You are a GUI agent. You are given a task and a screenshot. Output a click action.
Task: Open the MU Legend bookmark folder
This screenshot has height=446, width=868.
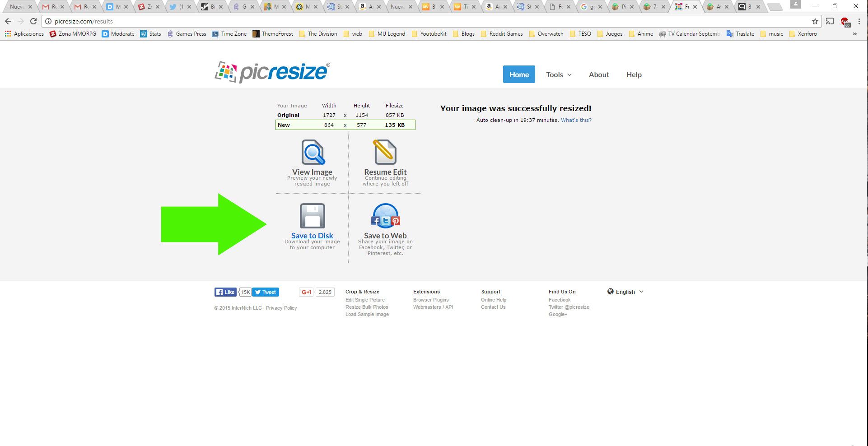387,34
